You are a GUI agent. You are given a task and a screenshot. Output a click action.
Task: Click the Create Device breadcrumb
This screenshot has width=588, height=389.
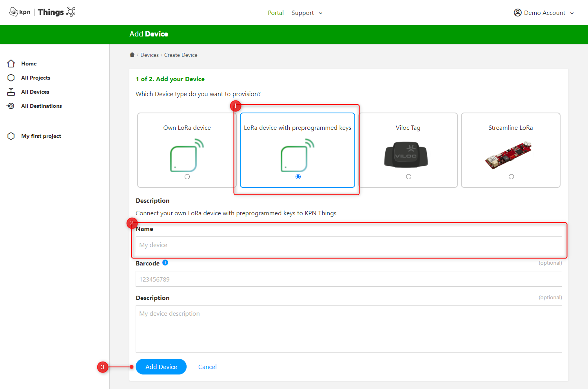pos(181,55)
